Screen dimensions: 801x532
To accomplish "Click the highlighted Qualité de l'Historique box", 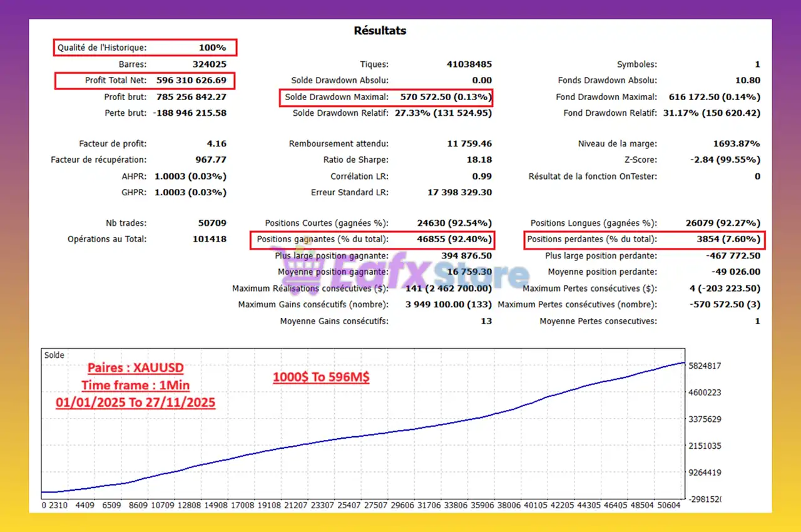I will pyautogui.click(x=145, y=48).
